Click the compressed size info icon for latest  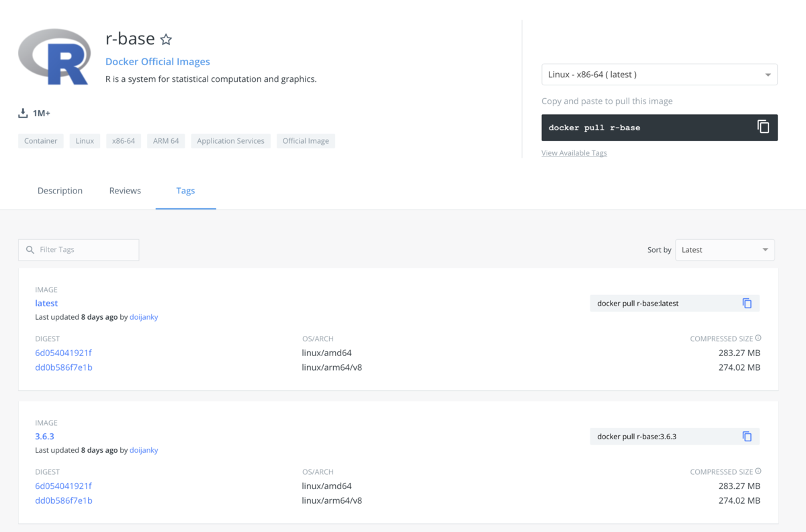(x=758, y=339)
